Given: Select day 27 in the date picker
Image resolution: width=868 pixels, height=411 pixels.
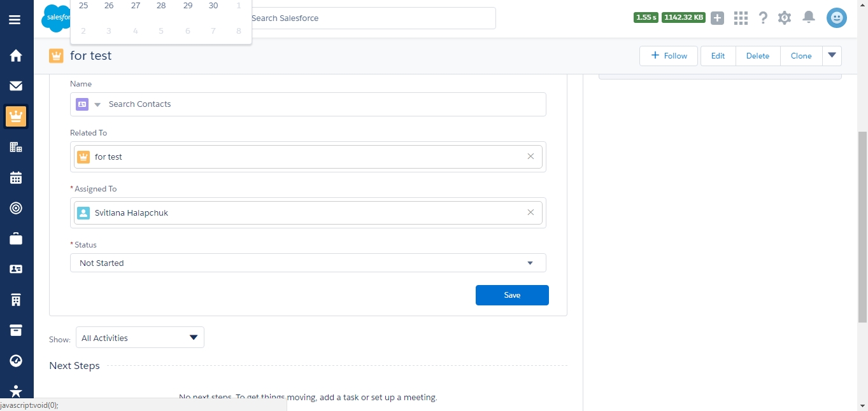Looking at the screenshot, I should (136, 6).
